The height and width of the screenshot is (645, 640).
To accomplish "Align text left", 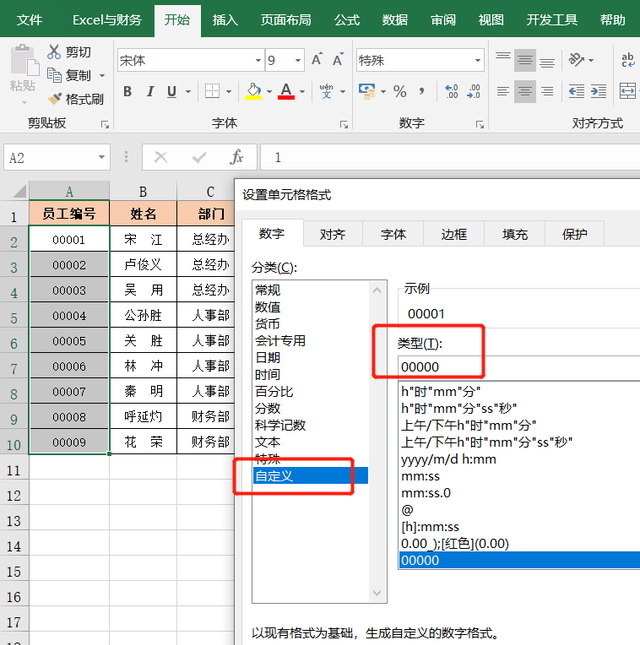I will click(503, 91).
